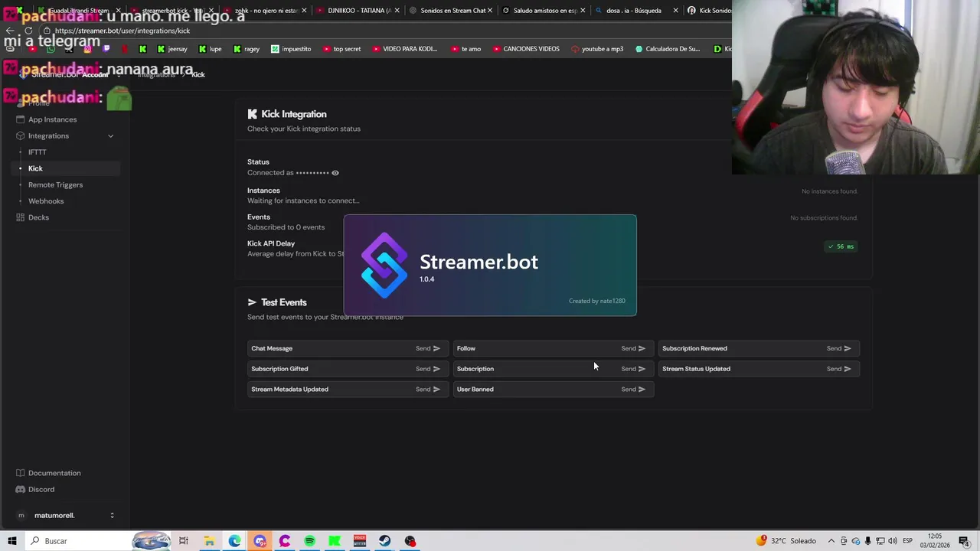980x551 pixels.
Task: Send the Chat Message test event
Action: tap(428, 348)
